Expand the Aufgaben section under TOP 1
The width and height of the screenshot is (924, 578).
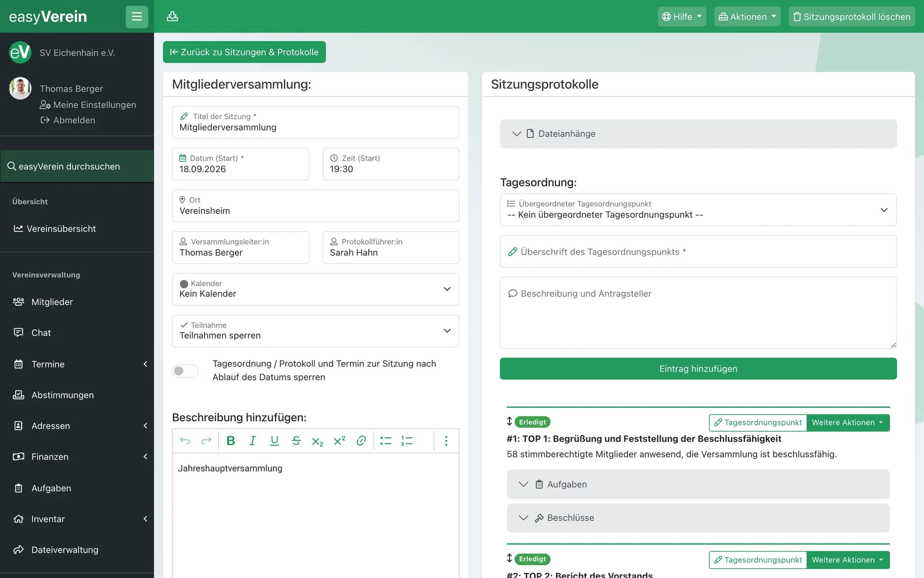point(698,484)
